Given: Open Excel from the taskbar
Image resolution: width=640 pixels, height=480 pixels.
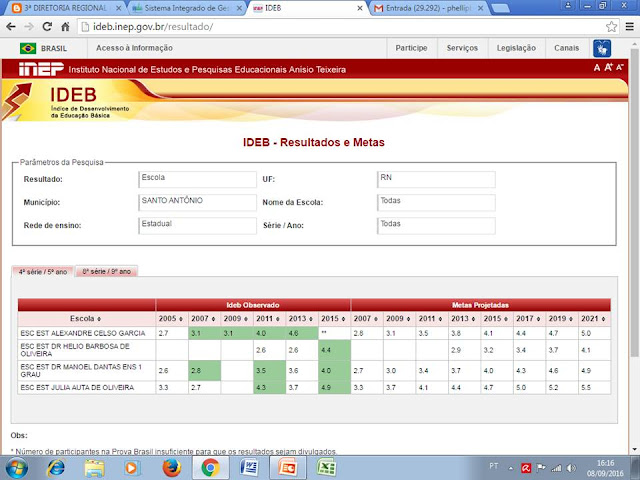Looking at the screenshot, I should pyautogui.click(x=327, y=468).
